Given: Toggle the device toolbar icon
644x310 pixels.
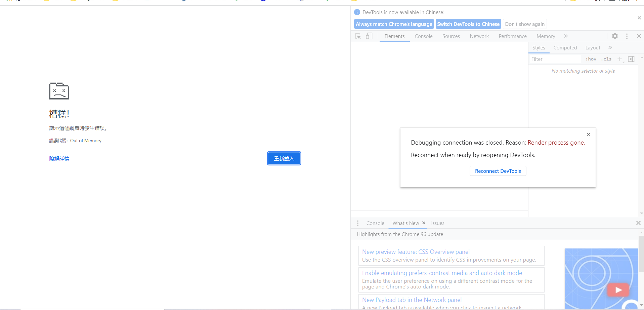Looking at the screenshot, I should click(x=369, y=36).
